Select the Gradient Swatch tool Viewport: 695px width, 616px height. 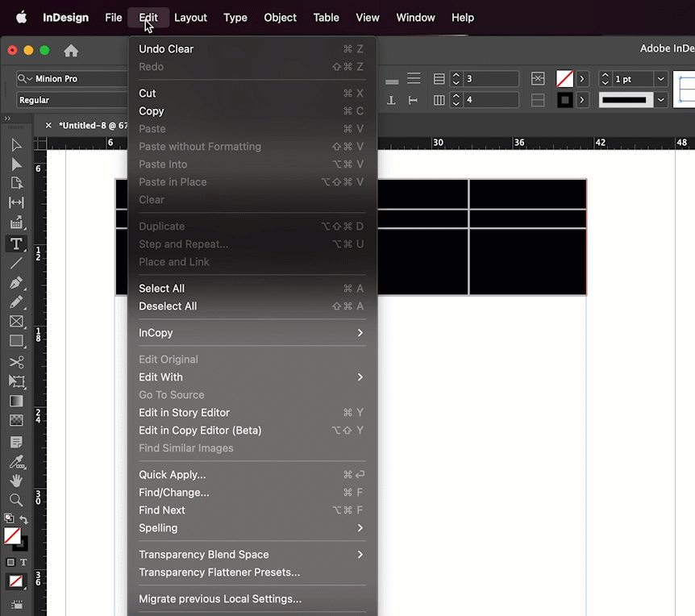click(16, 401)
